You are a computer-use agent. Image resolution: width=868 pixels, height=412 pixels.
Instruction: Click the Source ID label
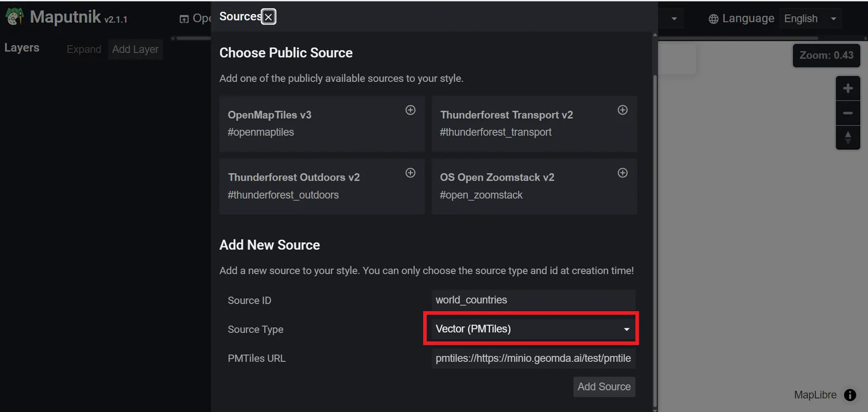coord(250,300)
